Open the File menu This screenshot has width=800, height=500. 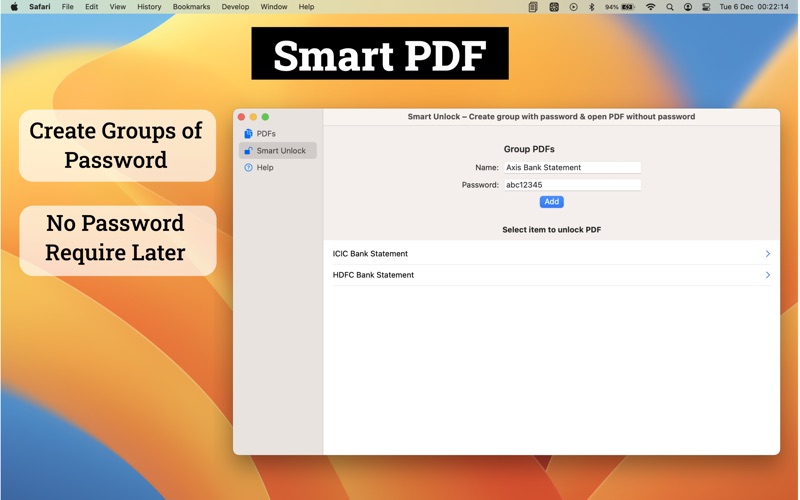pos(67,7)
